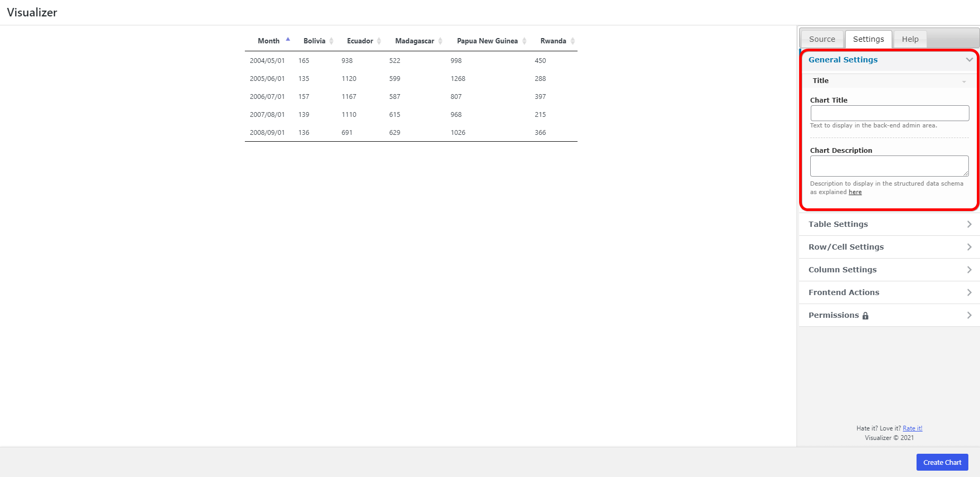Follow the 'Rate it!' link
Viewport: 980px width, 477px height.
tap(912, 428)
